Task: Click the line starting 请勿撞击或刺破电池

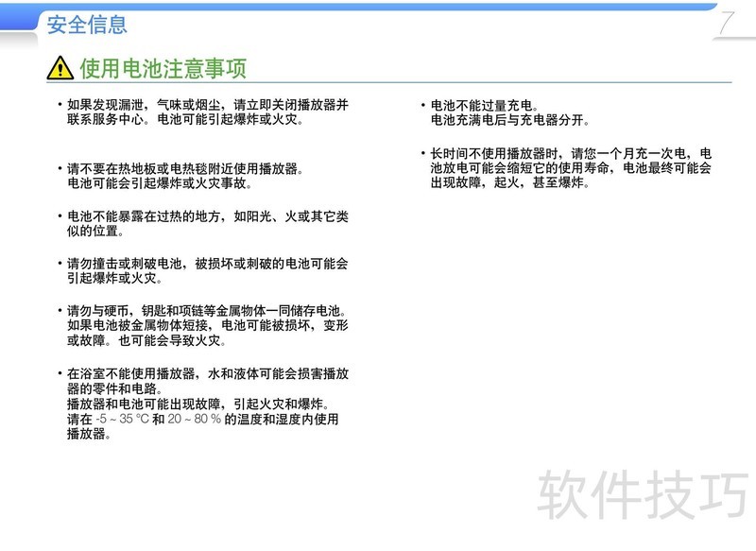Action: [208, 264]
